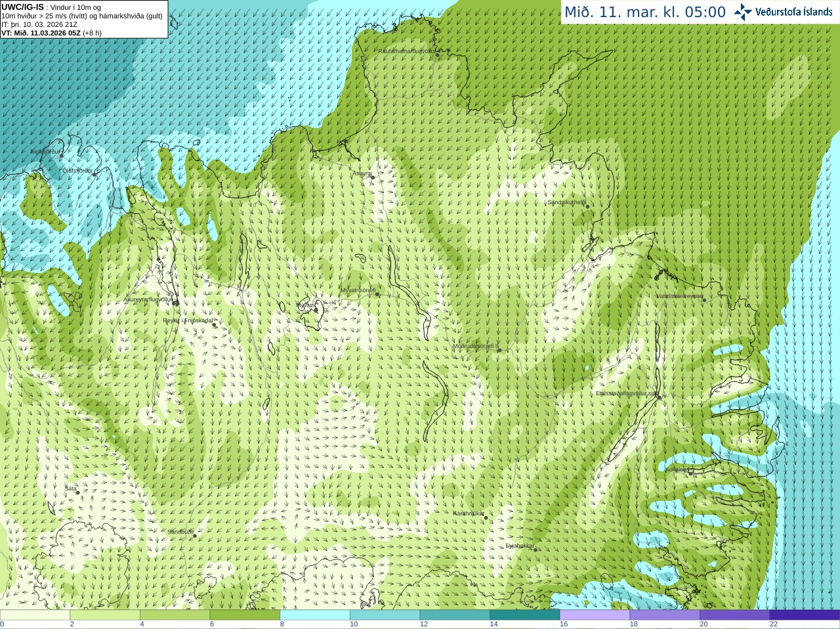Click the 14–16 m/s dark teal swatch
The width and height of the screenshot is (840, 629).
525,615
